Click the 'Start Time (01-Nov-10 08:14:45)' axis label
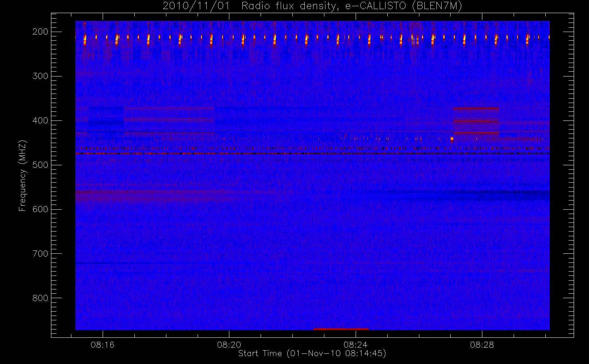The width and height of the screenshot is (589, 364). click(x=312, y=353)
